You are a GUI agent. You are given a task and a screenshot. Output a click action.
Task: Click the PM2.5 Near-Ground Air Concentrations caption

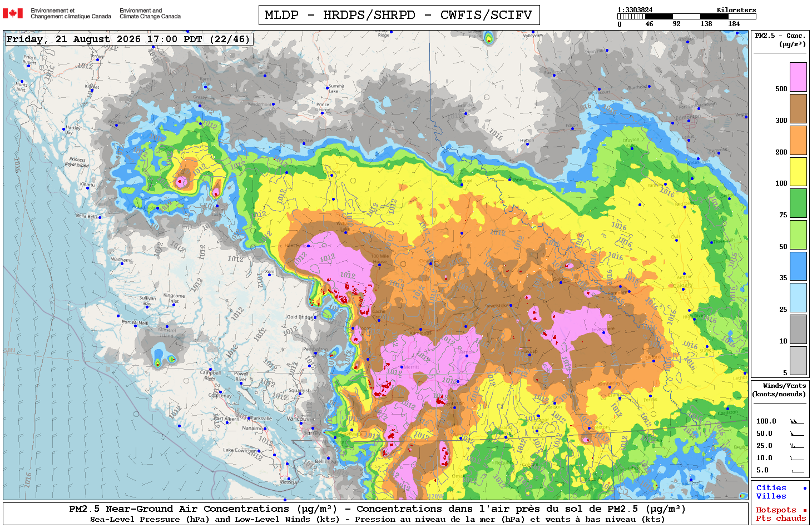coord(378,509)
